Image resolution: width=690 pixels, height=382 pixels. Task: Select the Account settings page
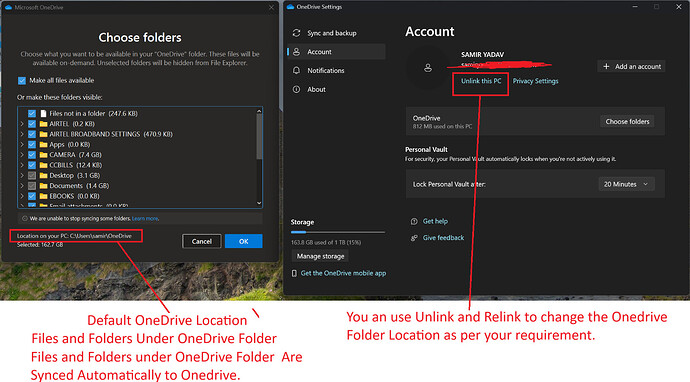pyautogui.click(x=336, y=52)
